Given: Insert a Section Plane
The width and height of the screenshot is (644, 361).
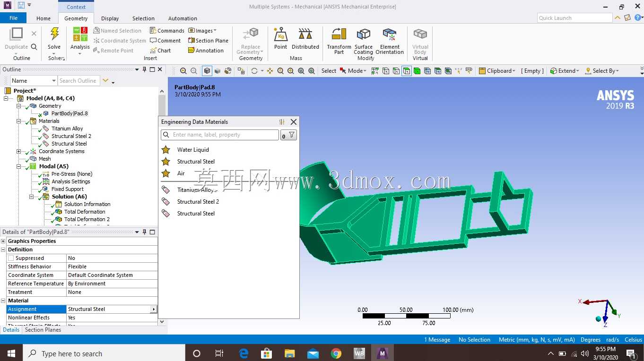Looking at the screenshot, I should coord(208,41).
